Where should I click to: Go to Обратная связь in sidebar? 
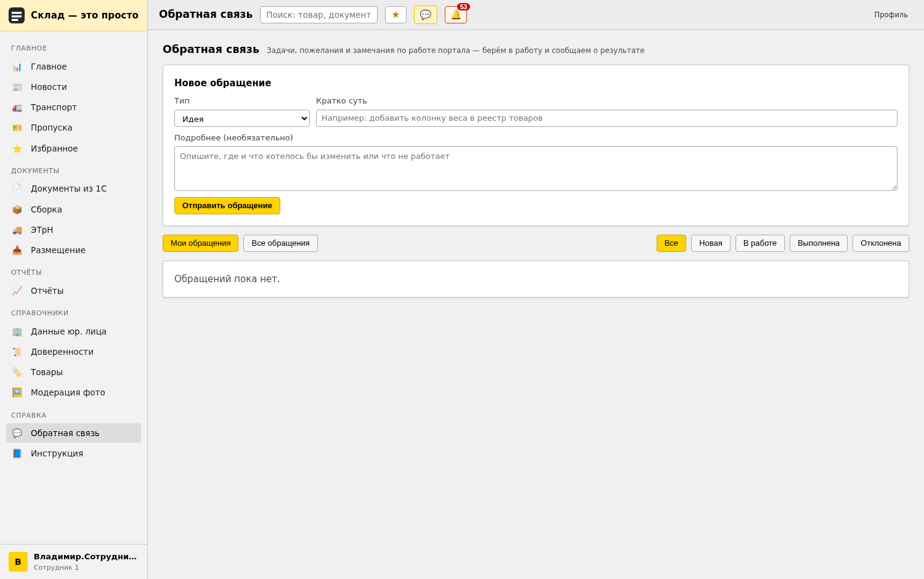[x=73, y=433]
